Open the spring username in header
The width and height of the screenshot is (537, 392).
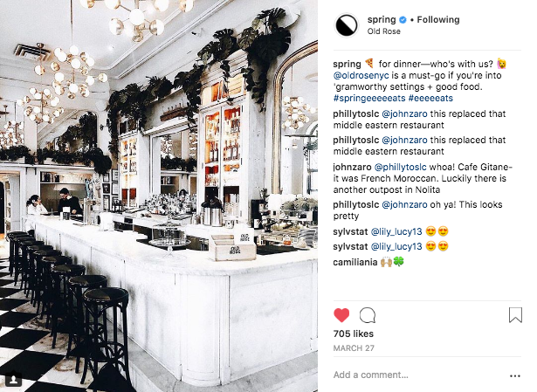click(x=382, y=20)
